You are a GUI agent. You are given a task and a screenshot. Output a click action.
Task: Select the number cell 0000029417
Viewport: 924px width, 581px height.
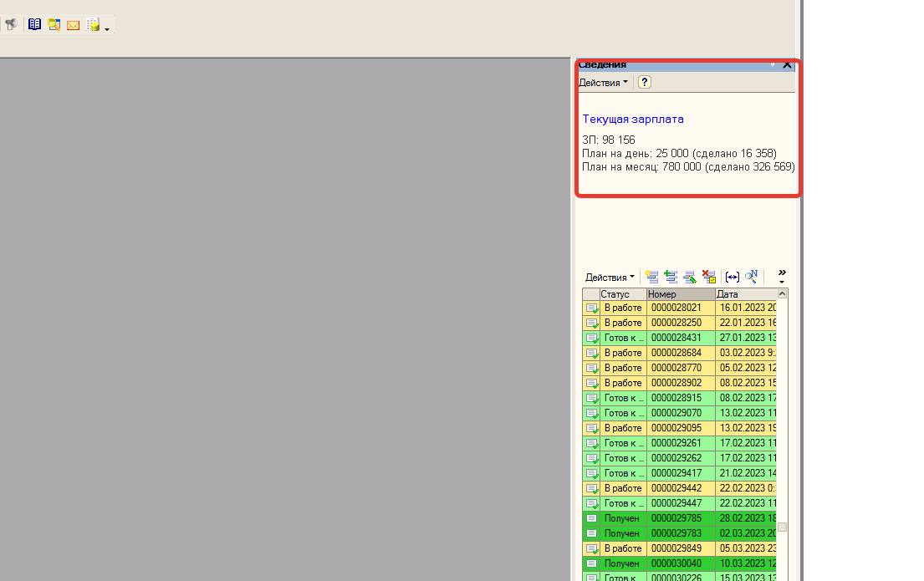tap(681, 473)
